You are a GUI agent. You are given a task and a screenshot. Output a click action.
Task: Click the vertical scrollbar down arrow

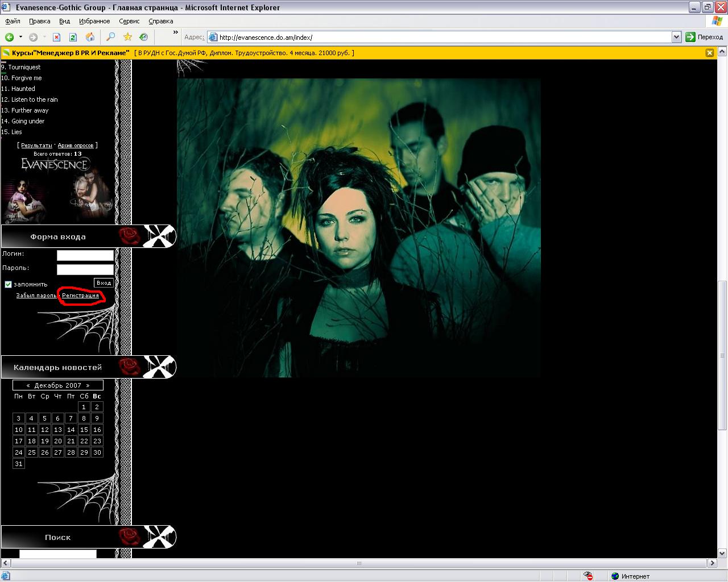pyautogui.click(x=722, y=553)
